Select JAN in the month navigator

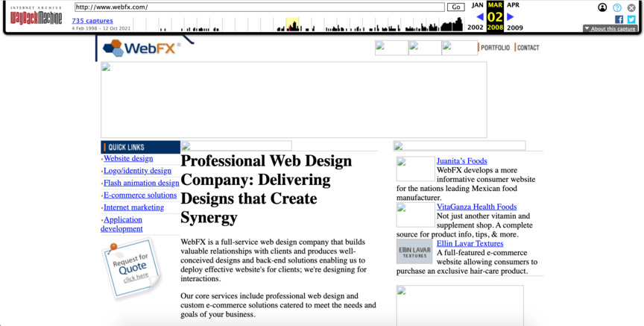[x=478, y=5]
